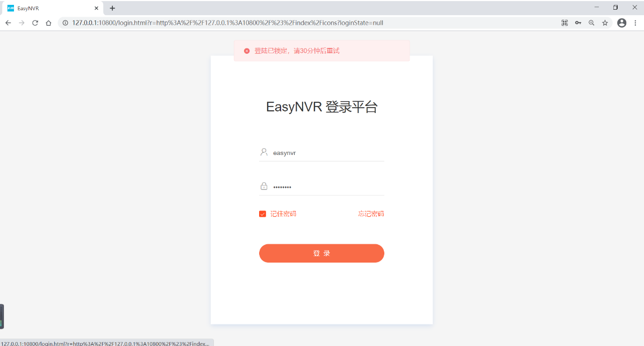Click the EasyNVR 登录平台 heading

(x=321, y=107)
